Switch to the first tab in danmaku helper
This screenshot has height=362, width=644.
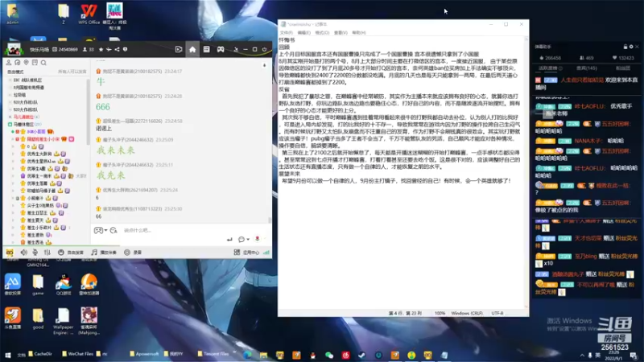[550, 68]
